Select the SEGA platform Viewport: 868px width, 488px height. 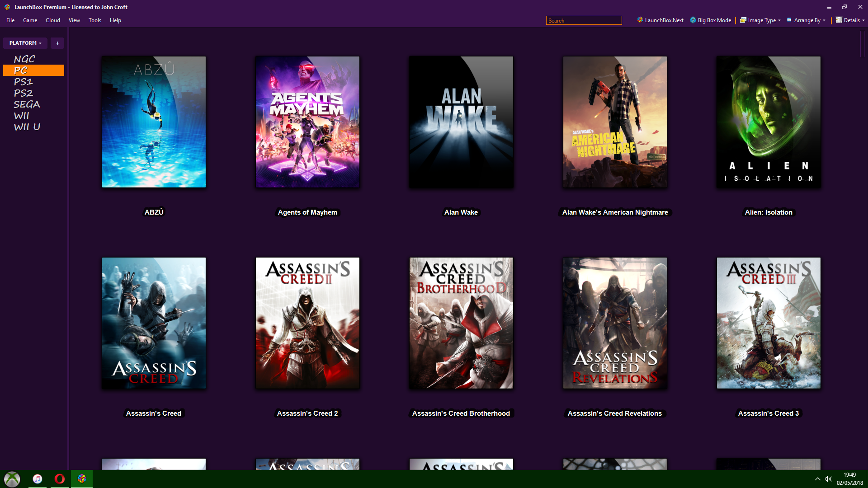click(33, 104)
